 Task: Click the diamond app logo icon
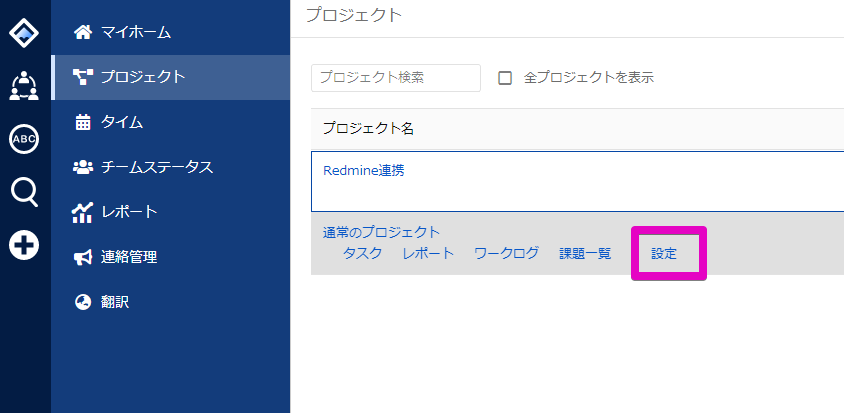[24, 33]
